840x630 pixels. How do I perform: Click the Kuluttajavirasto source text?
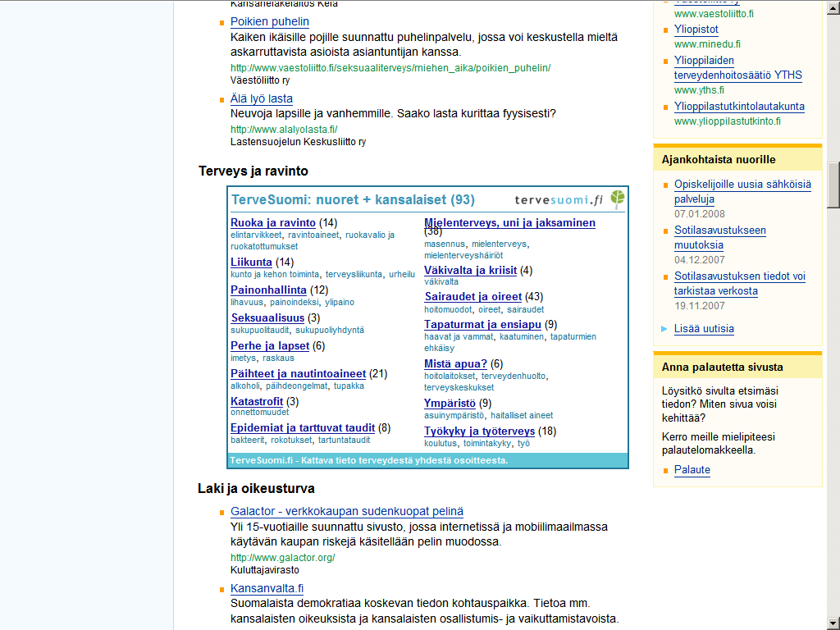click(x=265, y=571)
